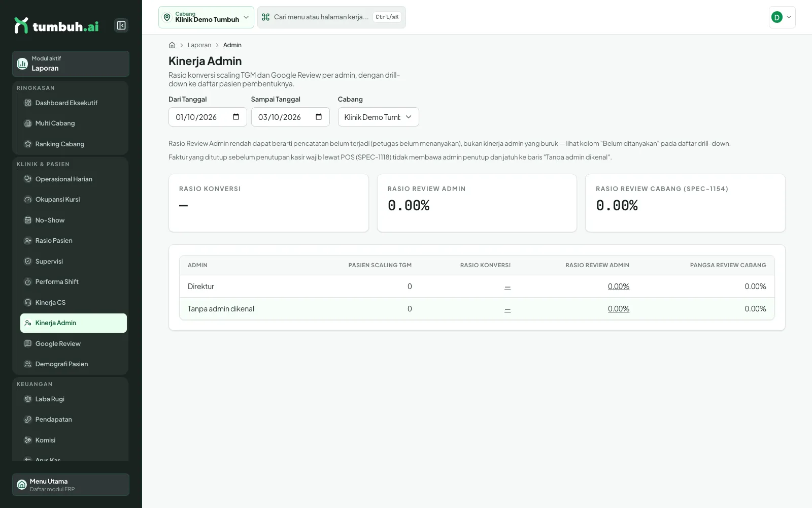This screenshot has height=508, width=812.
Task: Collapse the sidebar panel icon
Action: (x=121, y=25)
